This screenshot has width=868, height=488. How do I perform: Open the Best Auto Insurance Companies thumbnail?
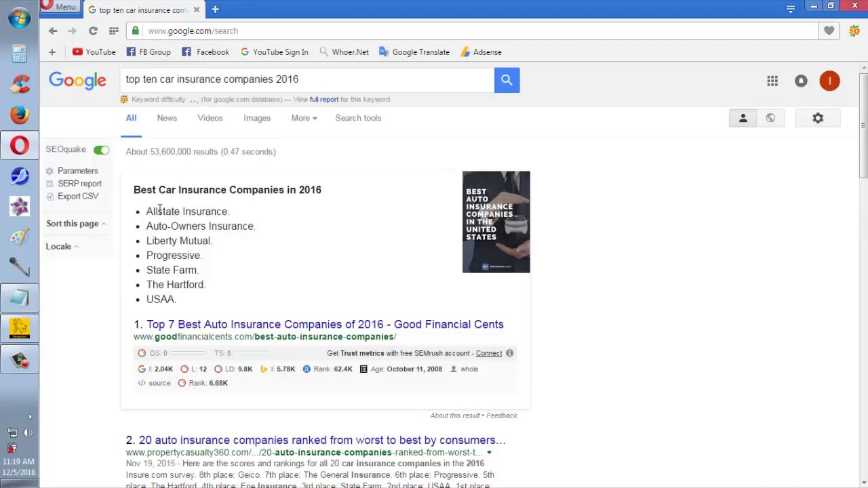496,222
